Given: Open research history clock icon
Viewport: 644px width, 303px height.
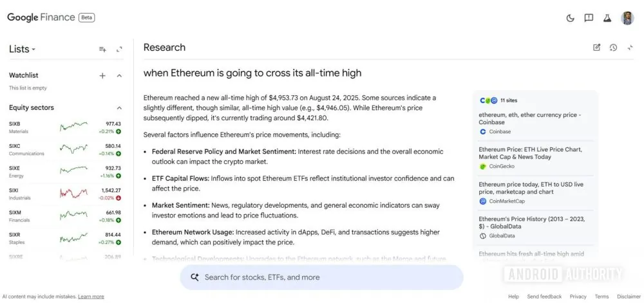Looking at the screenshot, I should 613,48.
